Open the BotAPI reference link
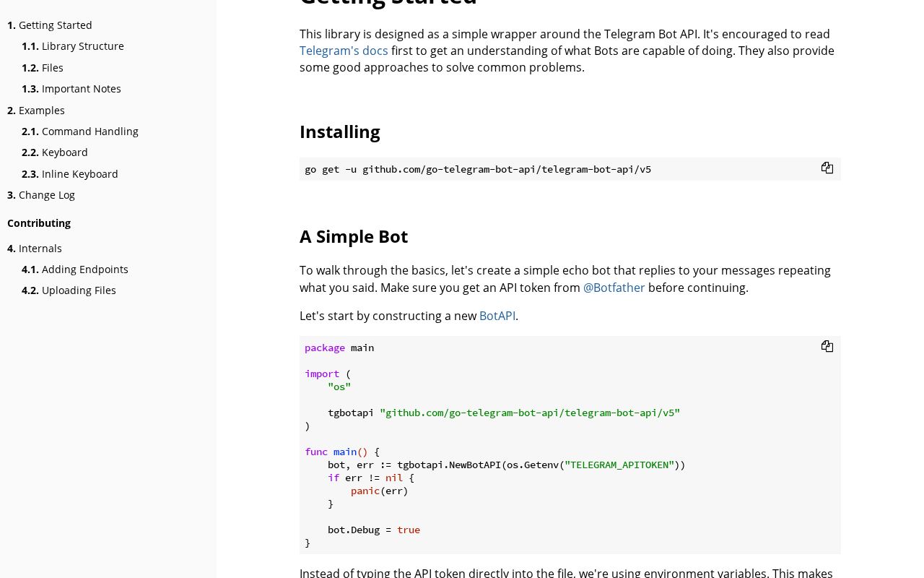The height and width of the screenshot is (578, 924). click(497, 316)
